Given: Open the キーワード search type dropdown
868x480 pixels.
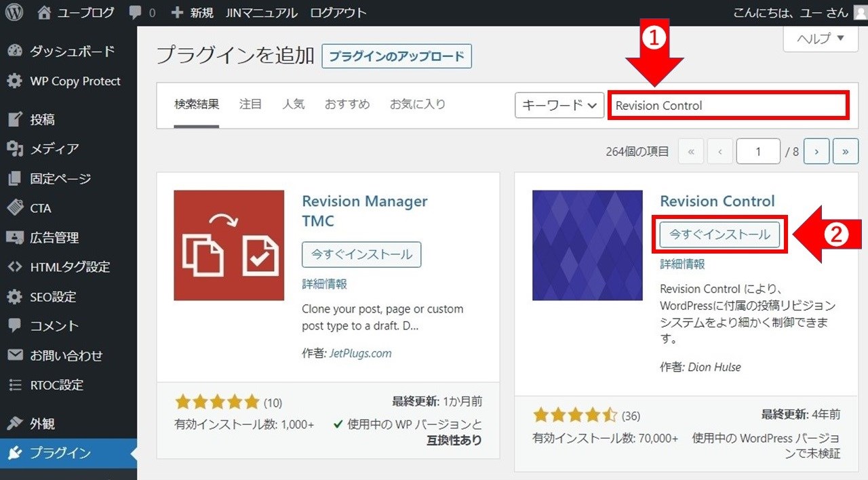Looking at the screenshot, I should pos(559,105).
